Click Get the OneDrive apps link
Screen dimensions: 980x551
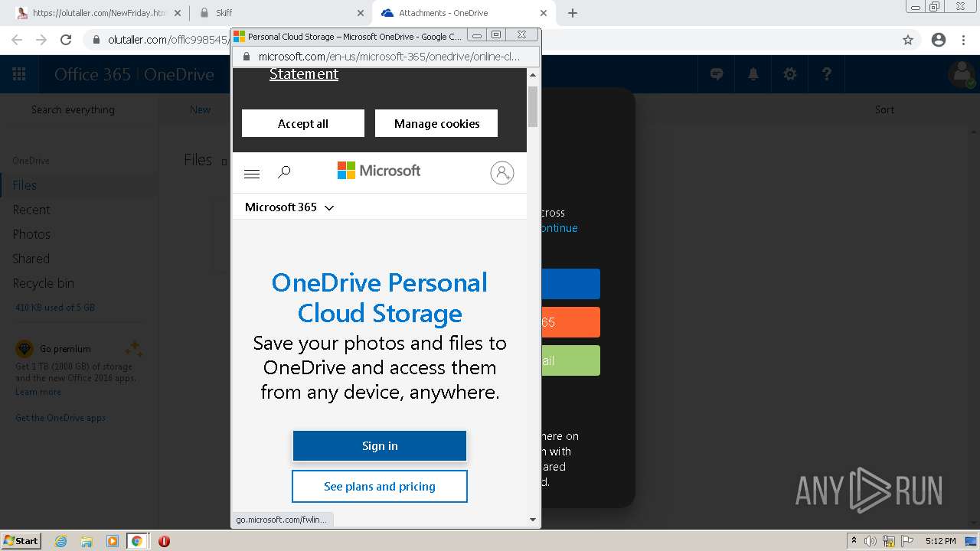click(60, 418)
